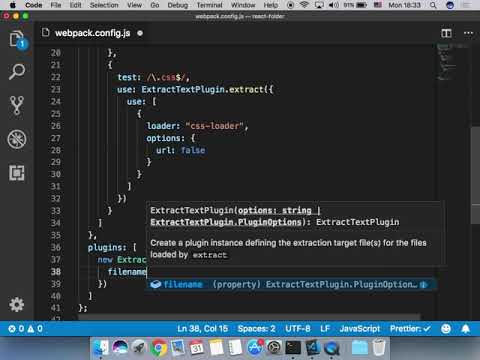This screenshot has height=360, width=480.
Task: Change the UTF-8 file encoding
Action: (x=298, y=329)
